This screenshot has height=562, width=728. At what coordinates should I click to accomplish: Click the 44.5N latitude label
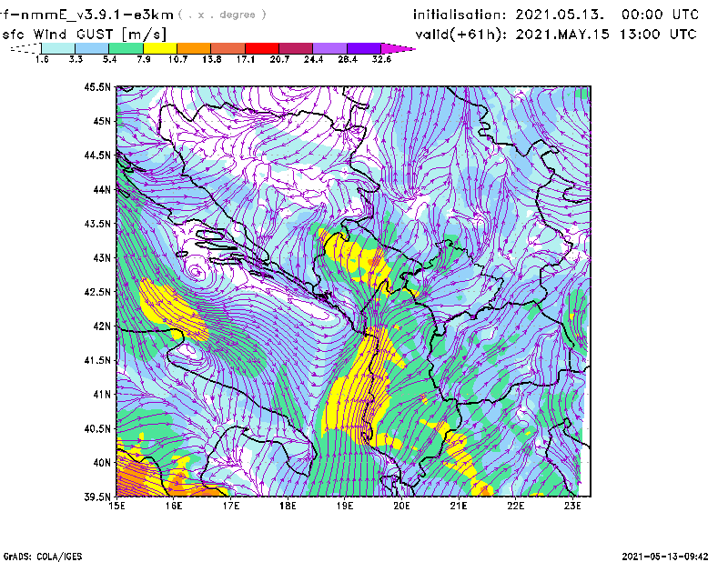pyautogui.click(x=97, y=155)
